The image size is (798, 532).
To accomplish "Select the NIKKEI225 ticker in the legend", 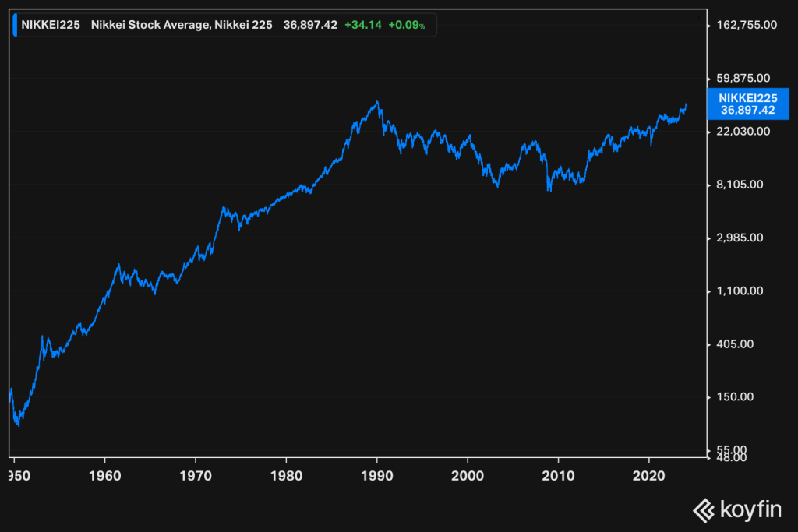I will (x=51, y=25).
